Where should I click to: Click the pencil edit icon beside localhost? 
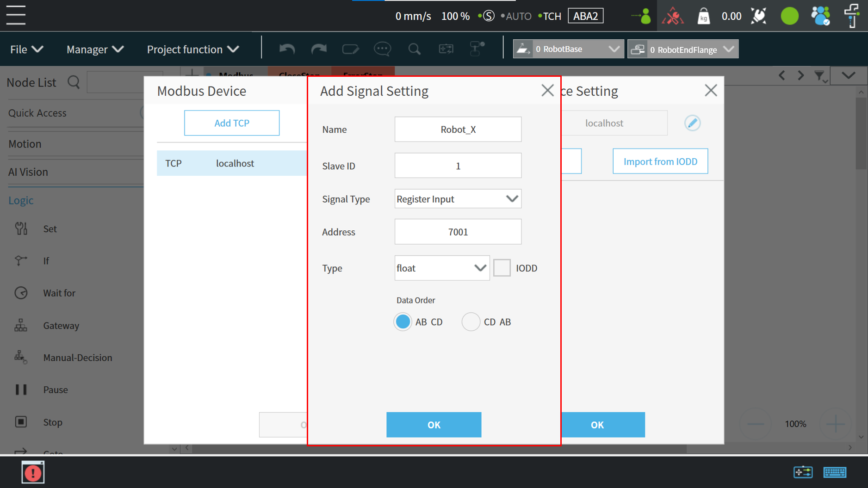click(692, 123)
